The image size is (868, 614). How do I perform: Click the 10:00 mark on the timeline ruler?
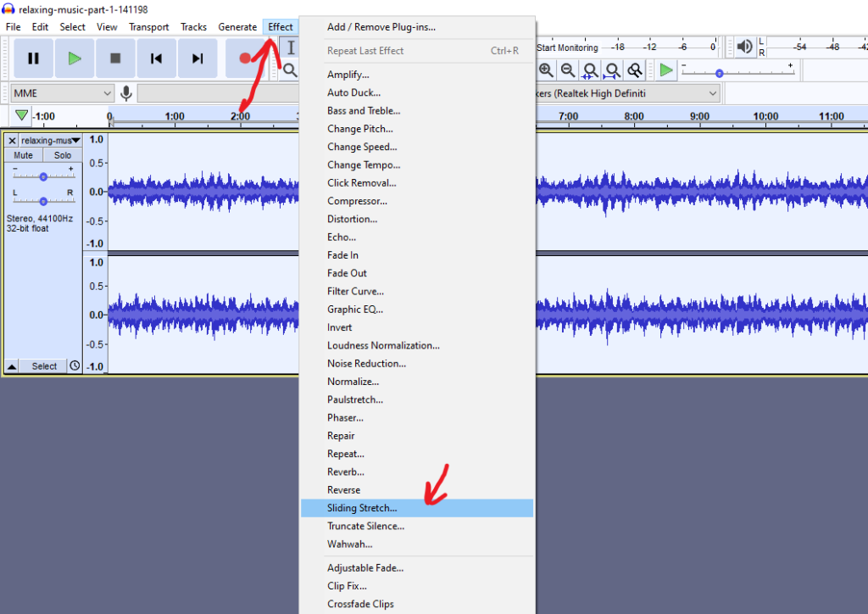[x=765, y=116]
